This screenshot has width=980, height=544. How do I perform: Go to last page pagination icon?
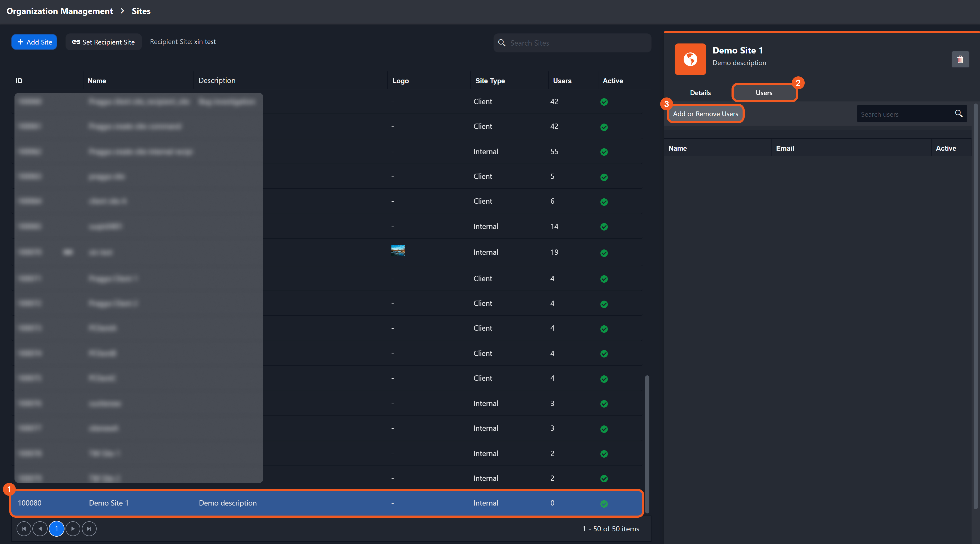coord(89,528)
